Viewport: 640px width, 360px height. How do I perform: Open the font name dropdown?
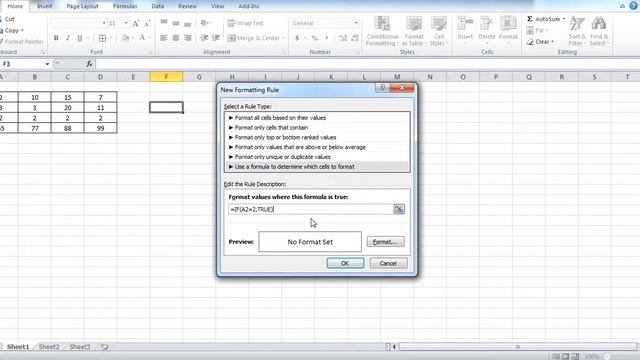tap(104, 23)
